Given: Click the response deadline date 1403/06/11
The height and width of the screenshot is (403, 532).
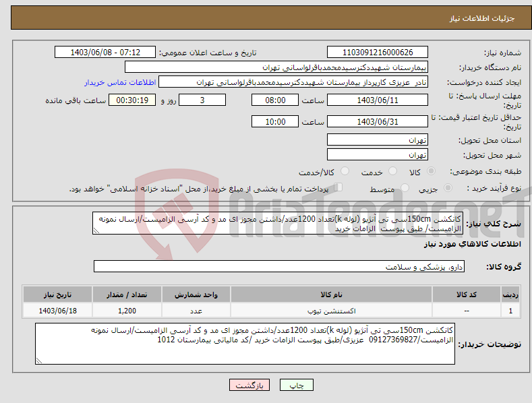Looking at the screenshot, I should point(378,100).
